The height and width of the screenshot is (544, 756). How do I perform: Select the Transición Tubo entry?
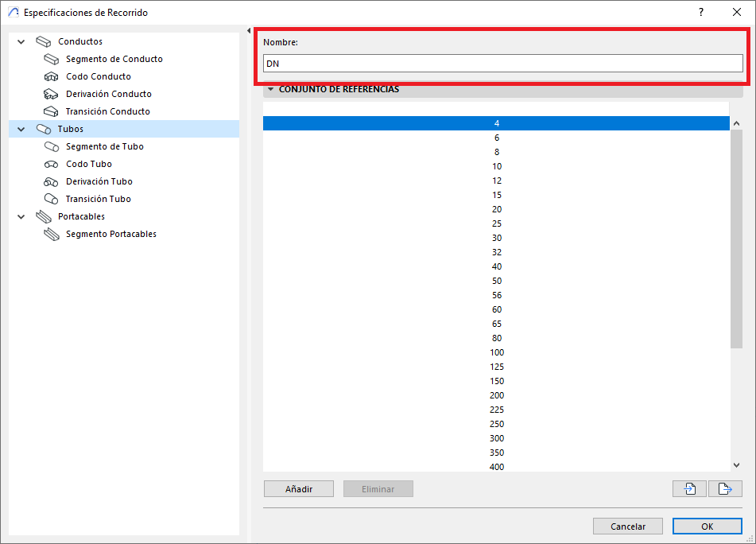pos(98,200)
